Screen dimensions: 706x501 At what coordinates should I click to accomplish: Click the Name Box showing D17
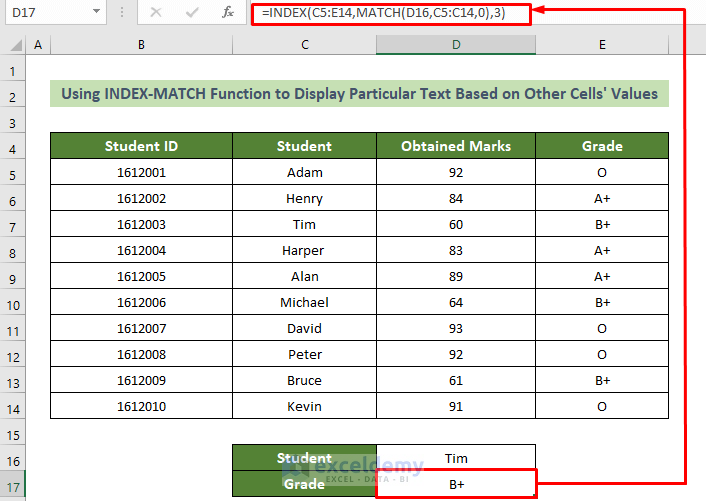pos(45,12)
